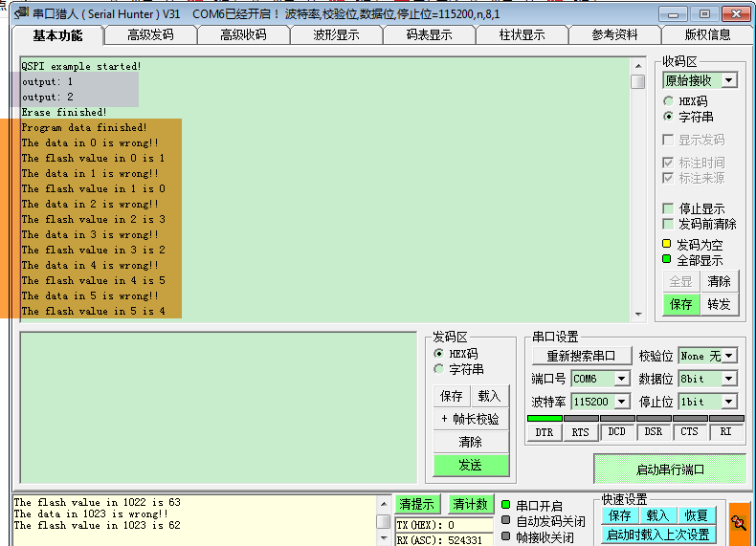
Task: Click the 全显 button in 收码区
Action: [x=680, y=281]
